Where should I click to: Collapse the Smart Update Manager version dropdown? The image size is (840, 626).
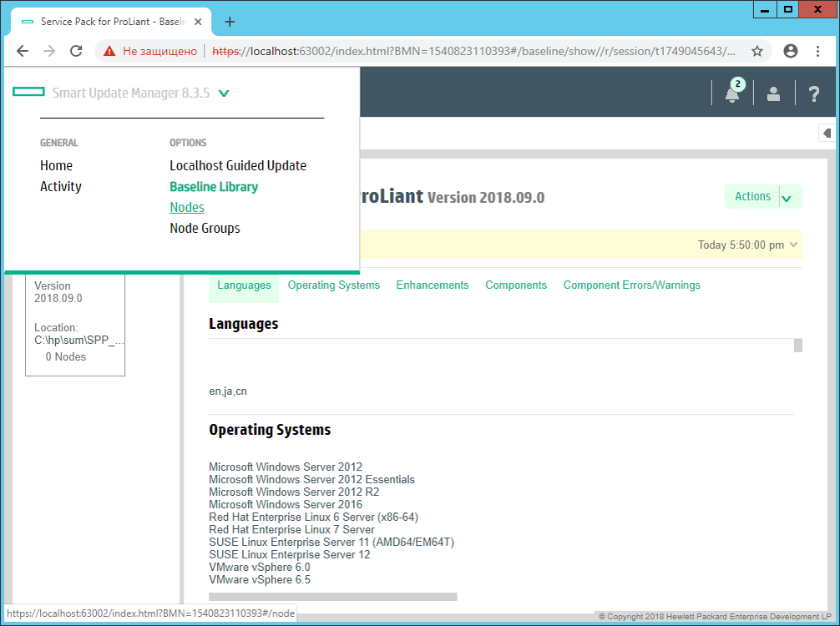tap(223, 93)
